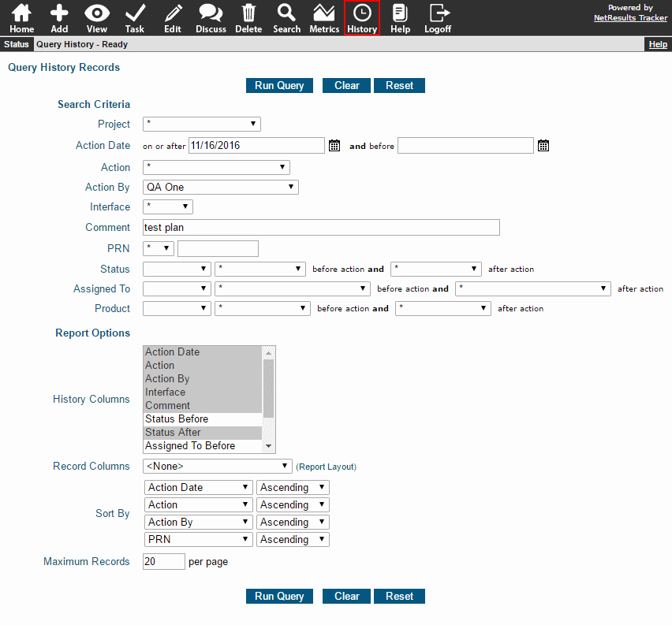The height and width of the screenshot is (625, 672).
Task: Expand the Action dropdown in Search Criteria
Action: (x=216, y=167)
